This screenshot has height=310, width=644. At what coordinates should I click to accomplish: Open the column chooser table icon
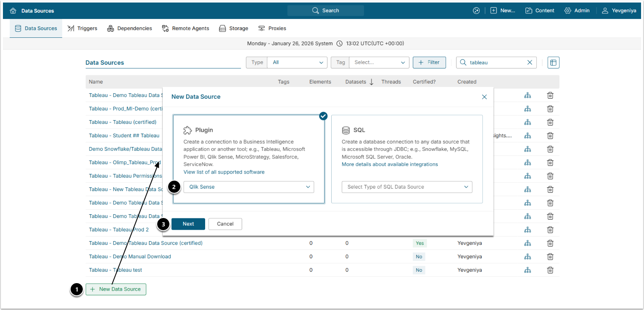[553, 63]
